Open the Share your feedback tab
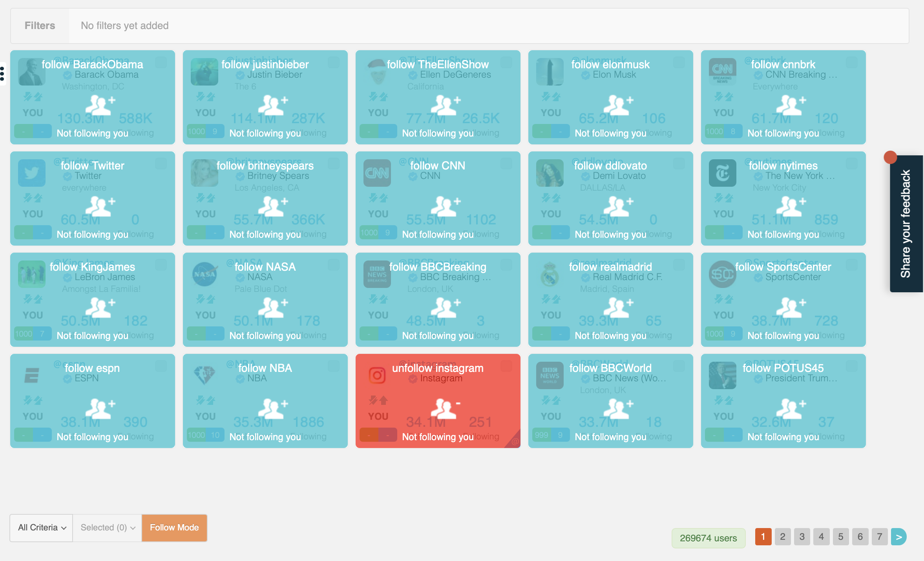 pos(906,224)
